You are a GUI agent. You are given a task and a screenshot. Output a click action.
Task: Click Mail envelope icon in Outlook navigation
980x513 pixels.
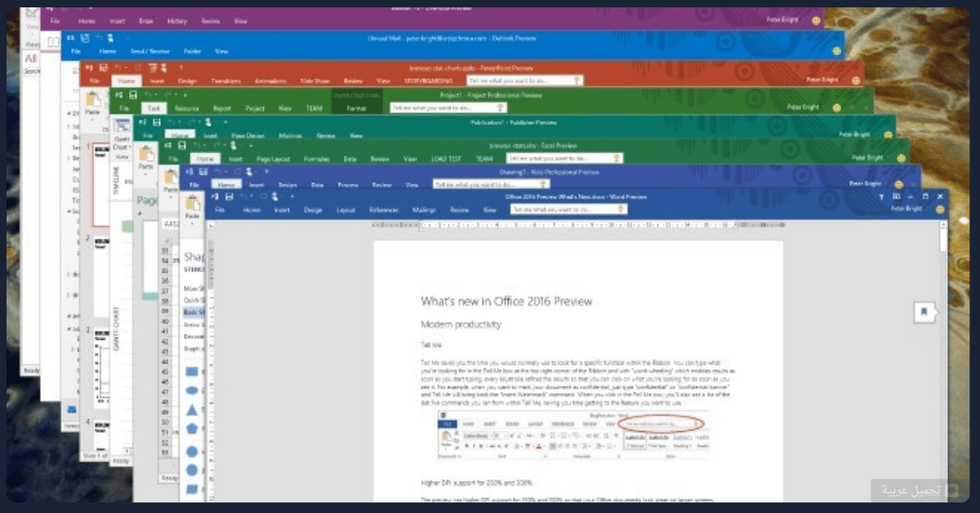71,409
